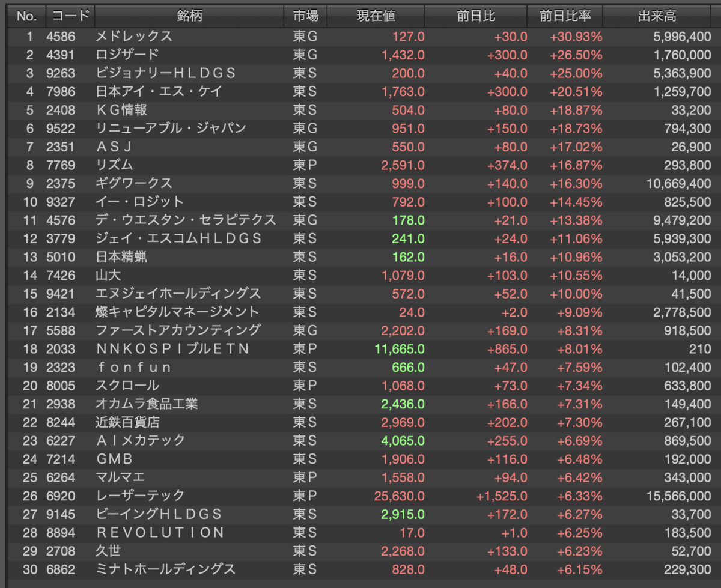Sort by the 出来高 column header
Screen dimensions: 721x588
(x=657, y=16)
